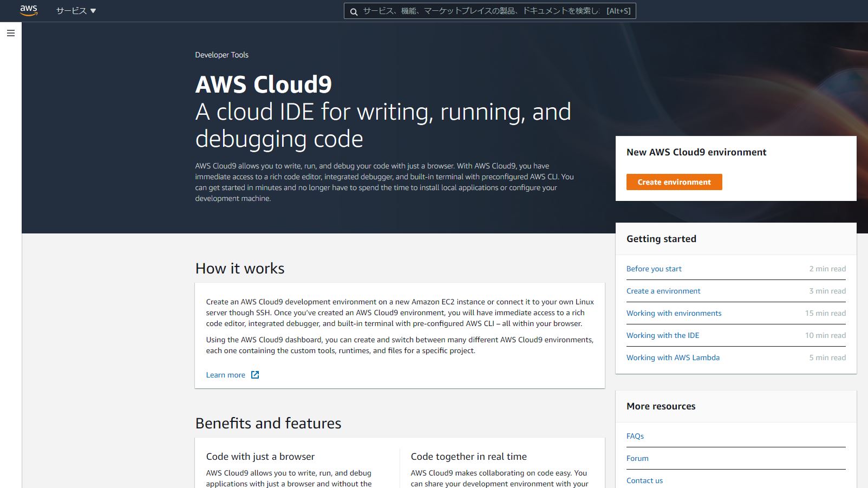Open Working with the IDE link
The width and height of the screenshot is (868, 488).
(x=663, y=335)
